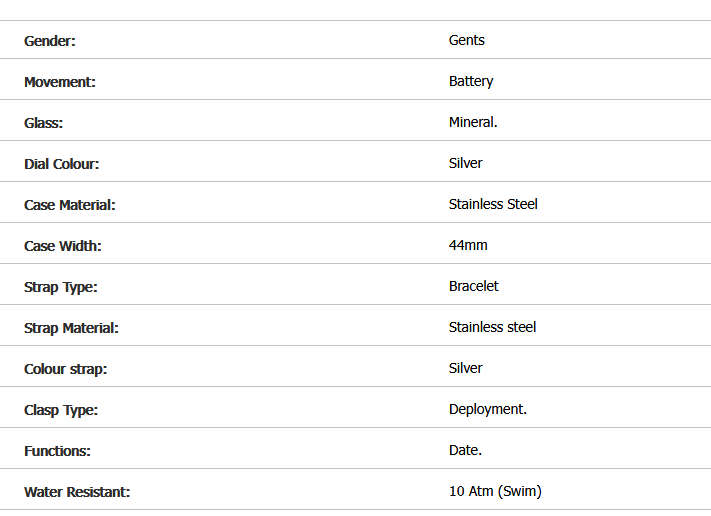
Task: Select the 10 Atm (Swim) value
Action: 495,491
